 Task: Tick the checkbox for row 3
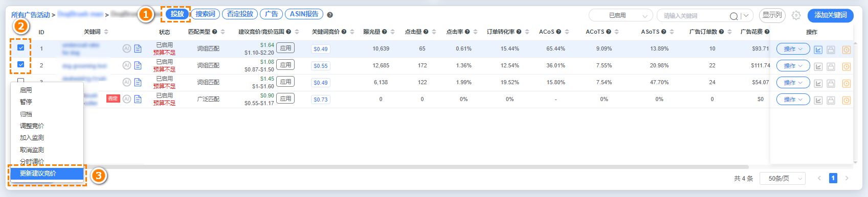click(21, 81)
